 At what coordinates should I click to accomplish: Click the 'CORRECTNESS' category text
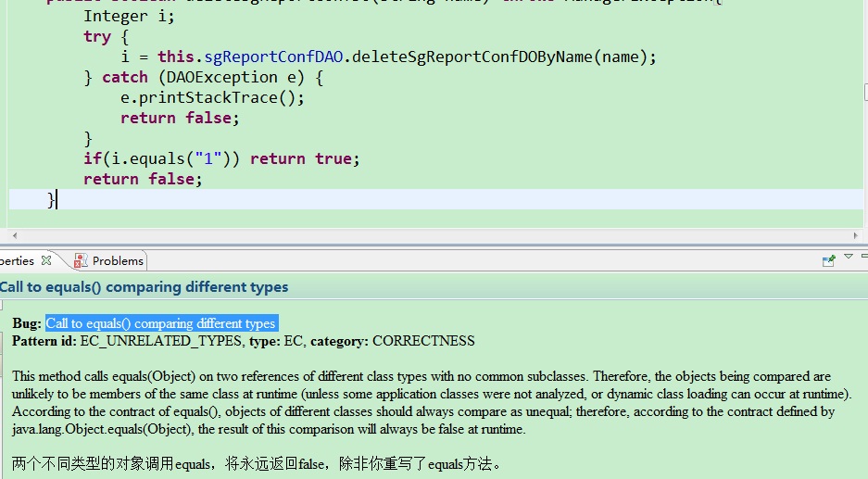(423, 341)
